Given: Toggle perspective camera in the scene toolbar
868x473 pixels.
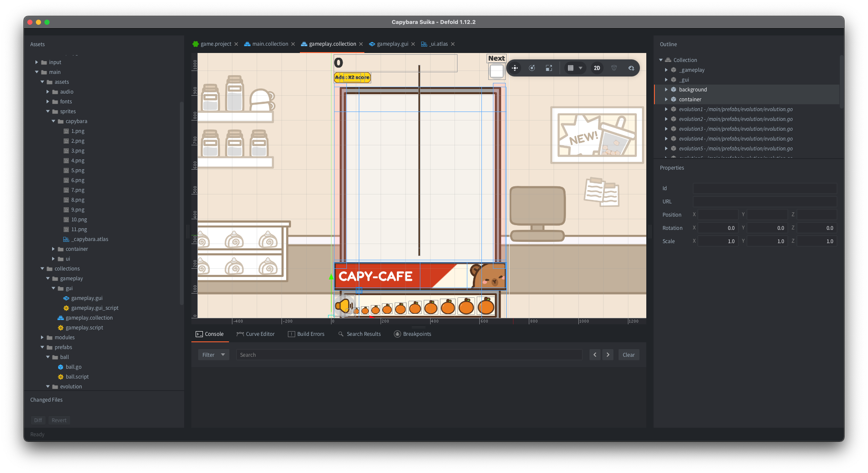Looking at the screenshot, I should click(614, 68).
